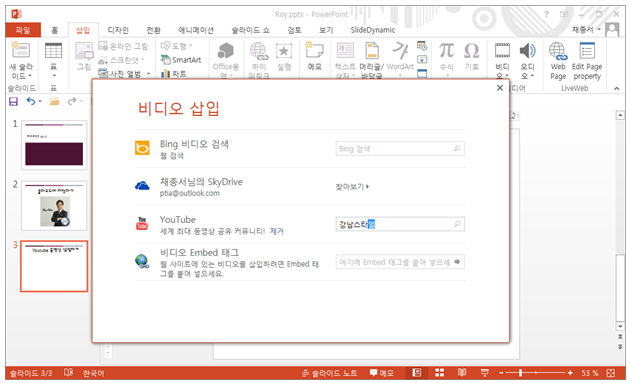The width and height of the screenshot is (630, 383).
Task: Click language indicator in status bar
Action: [93, 373]
